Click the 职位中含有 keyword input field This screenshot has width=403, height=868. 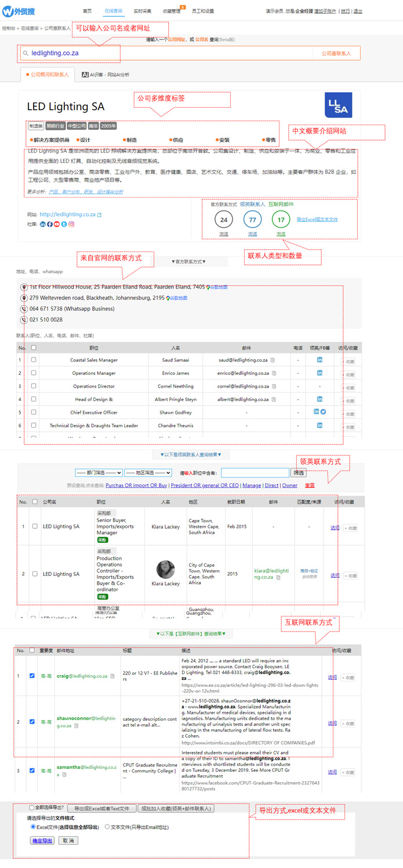click(255, 473)
